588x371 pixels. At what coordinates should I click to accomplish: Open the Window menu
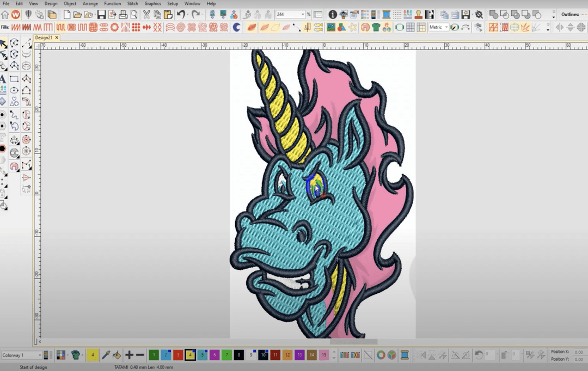pos(192,3)
